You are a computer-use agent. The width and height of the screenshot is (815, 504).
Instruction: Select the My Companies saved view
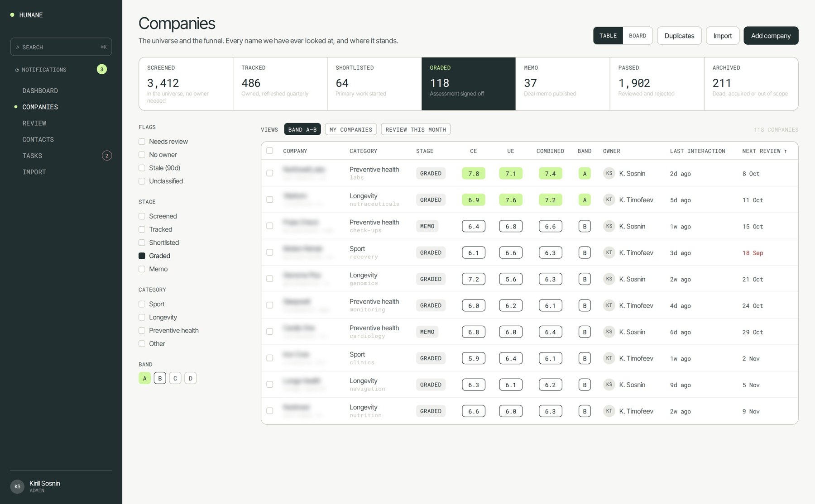point(351,129)
